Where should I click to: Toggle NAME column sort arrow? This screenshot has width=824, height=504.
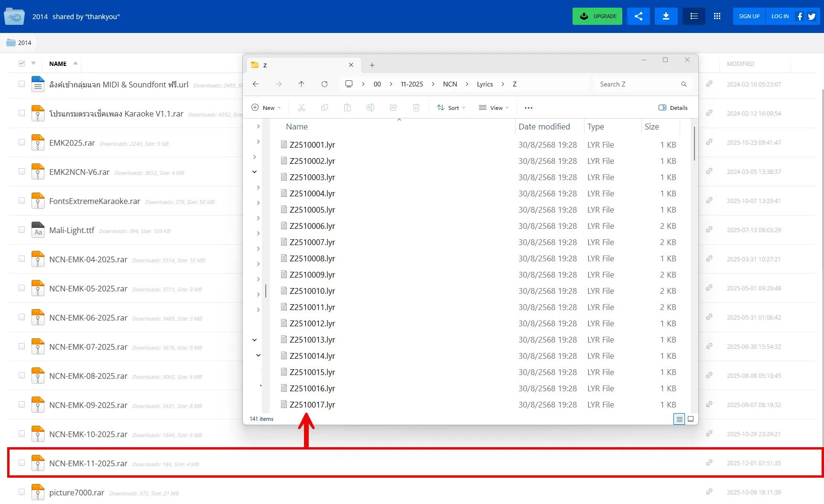(76, 63)
